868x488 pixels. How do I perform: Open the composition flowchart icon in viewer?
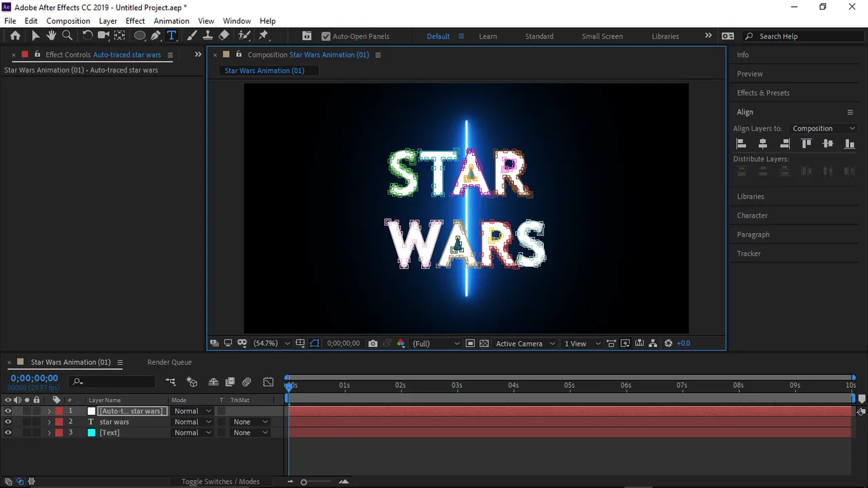click(x=653, y=344)
